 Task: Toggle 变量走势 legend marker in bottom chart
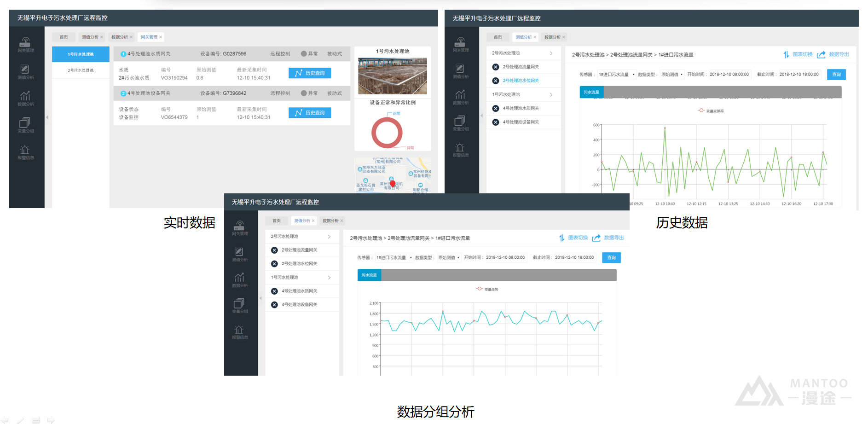point(480,289)
